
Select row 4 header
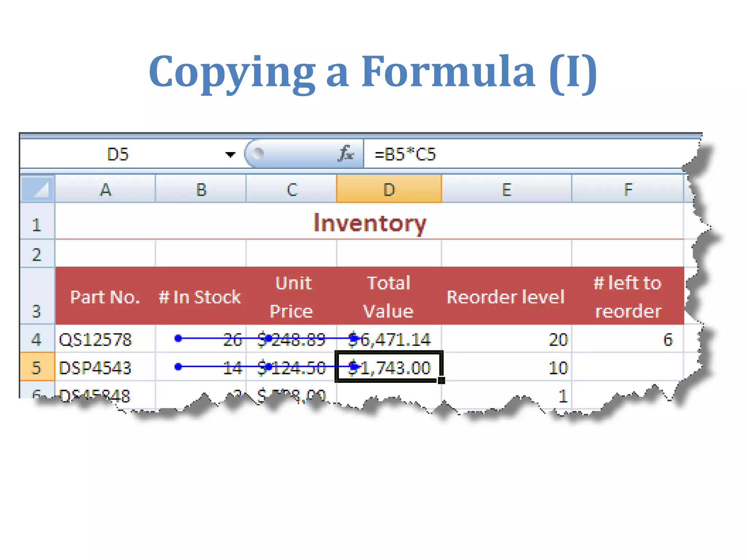[x=38, y=339]
